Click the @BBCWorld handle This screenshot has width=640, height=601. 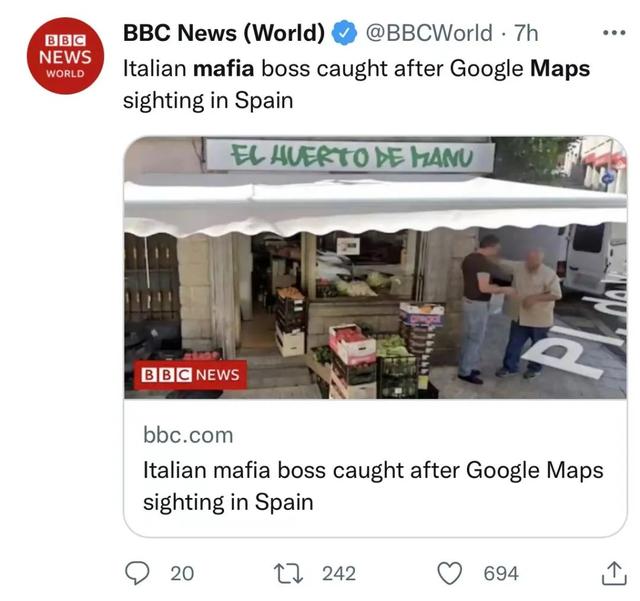pyautogui.click(x=428, y=34)
